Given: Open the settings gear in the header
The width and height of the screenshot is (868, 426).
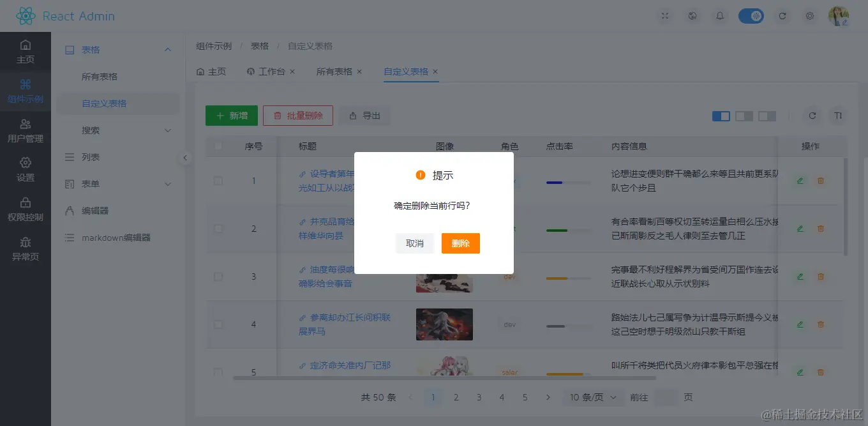Looking at the screenshot, I should (x=810, y=15).
